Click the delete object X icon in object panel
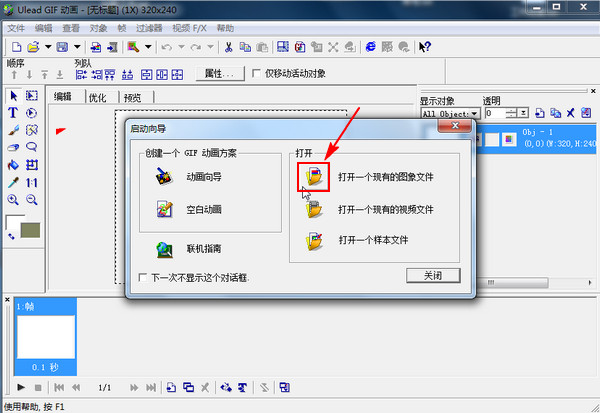 571,113
